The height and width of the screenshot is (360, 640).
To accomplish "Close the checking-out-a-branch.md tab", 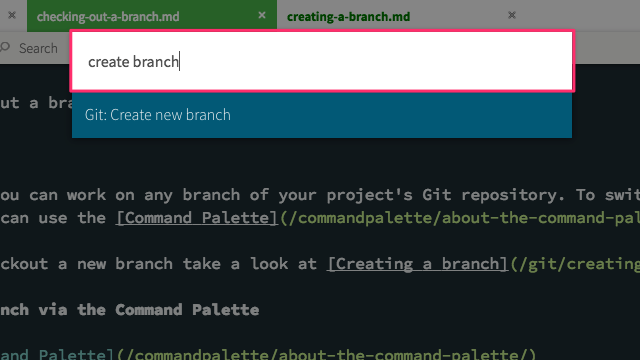I will pyautogui.click(x=262, y=15).
